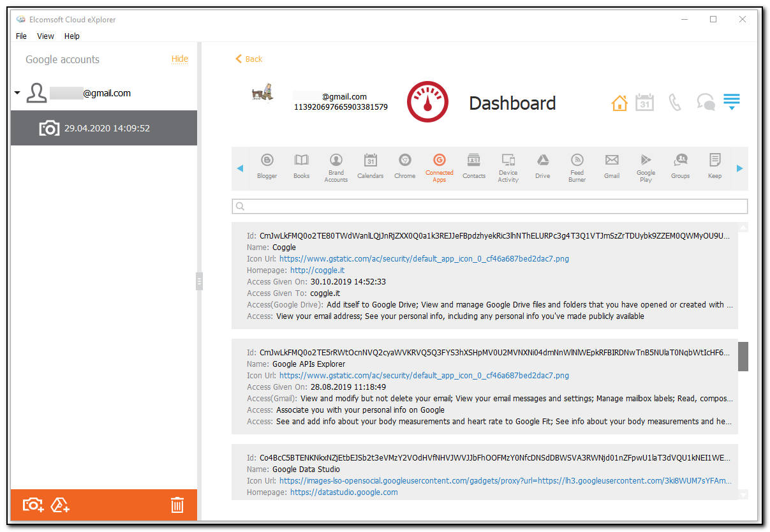Select the Chrome service icon

point(404,166)
